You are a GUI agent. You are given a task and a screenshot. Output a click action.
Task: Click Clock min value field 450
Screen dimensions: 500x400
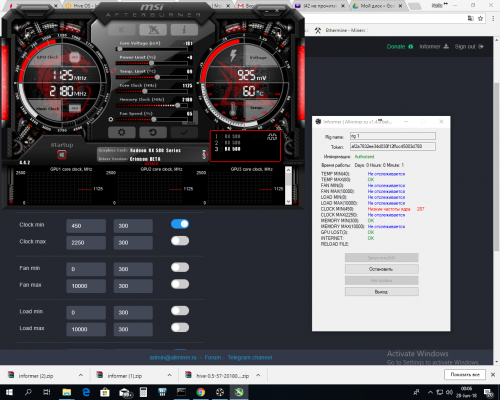86,226
